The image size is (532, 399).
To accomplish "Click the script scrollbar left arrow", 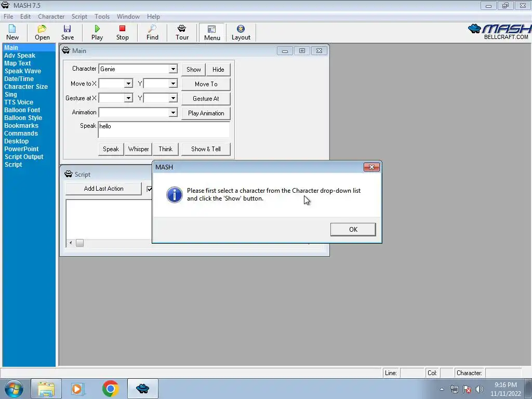I will point(71,243).
